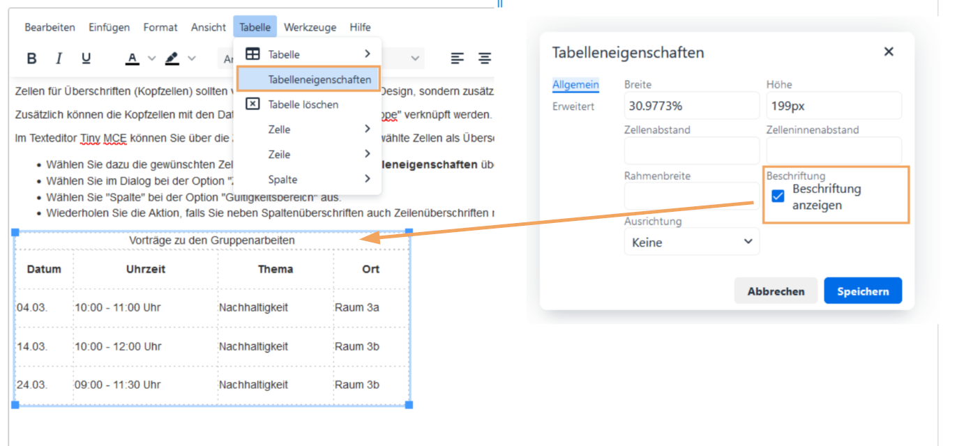The width and height of the screenshot is (980, 446).
Task: Click the text color swatch
Action: pos(132,59)
